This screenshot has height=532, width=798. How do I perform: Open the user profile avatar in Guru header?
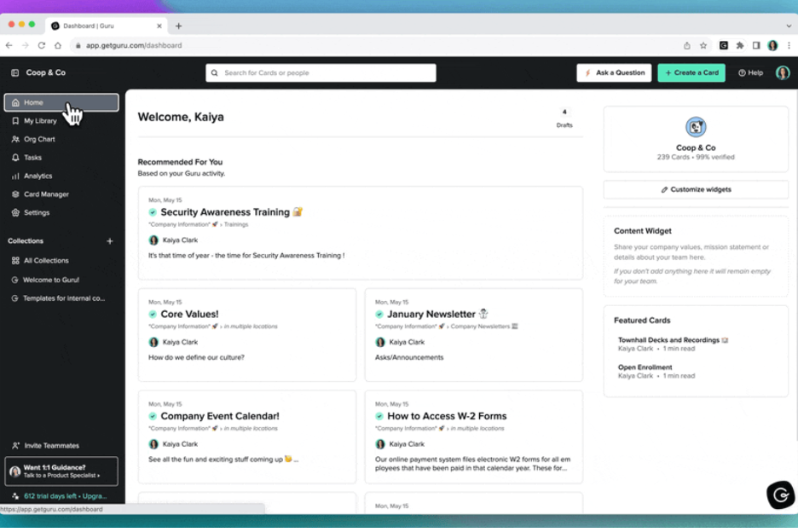click(782, 72)
